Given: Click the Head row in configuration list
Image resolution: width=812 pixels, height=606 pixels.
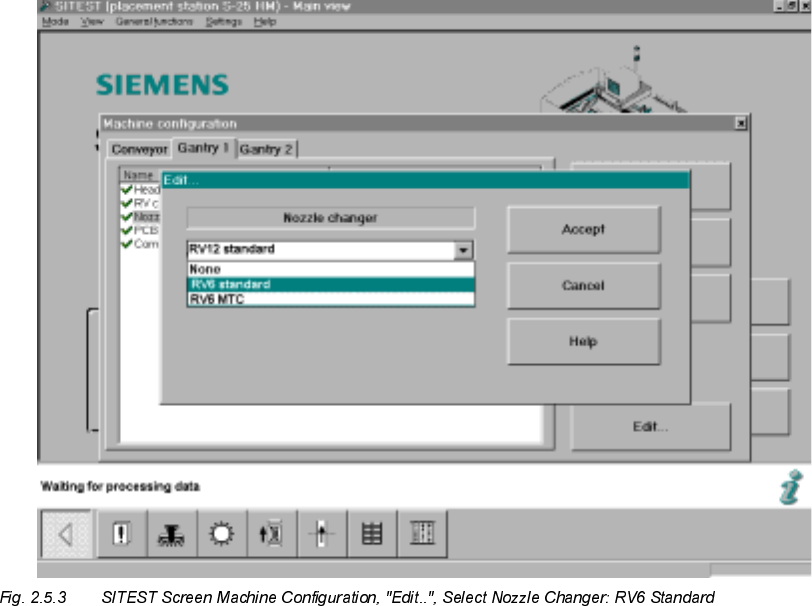Looking at the screenshot, I should point(140,190).
